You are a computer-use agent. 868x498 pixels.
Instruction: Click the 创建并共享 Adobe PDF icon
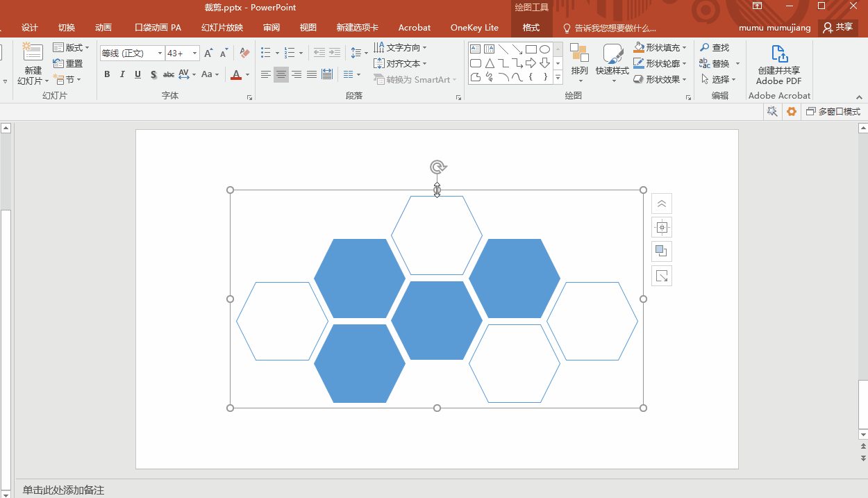(779, 54)
